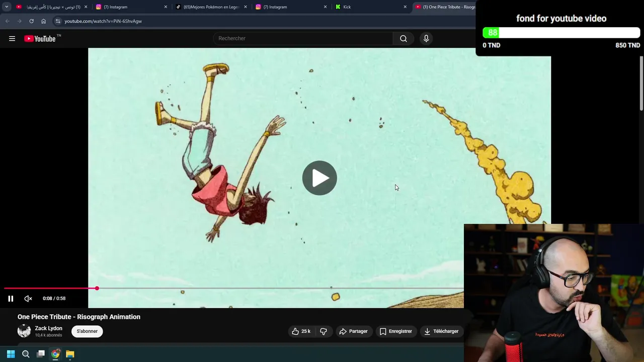Close the Kick tab
The image size is (644, 362).
[x=405, y=7]
